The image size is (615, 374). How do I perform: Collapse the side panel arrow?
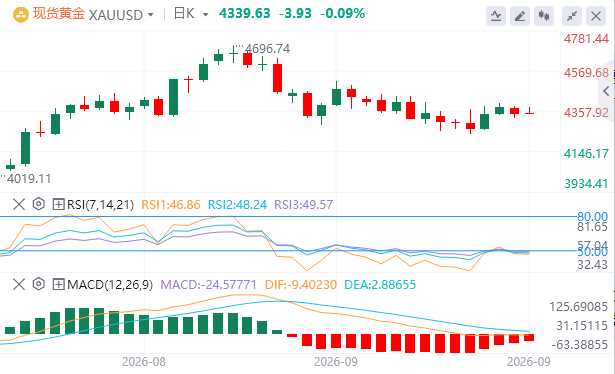pos(606,91)
